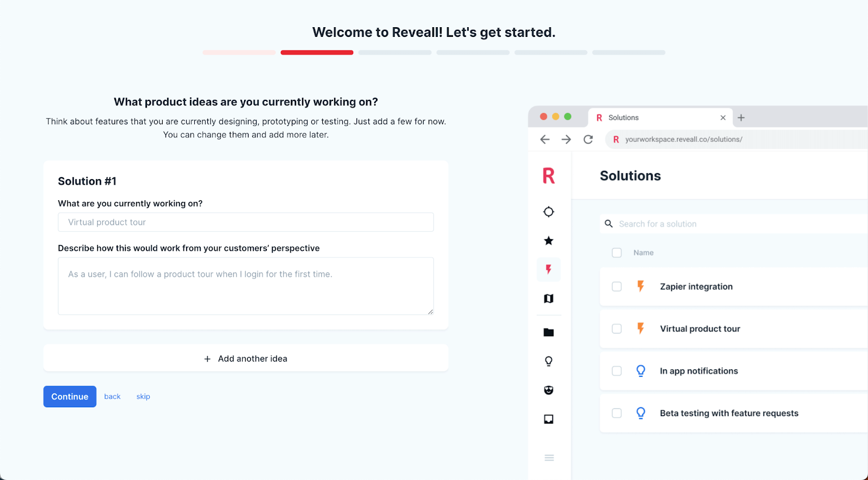This screenshot has height=480, width=868.
Task: Click the red active progress step bar
Action: [317, 53]
